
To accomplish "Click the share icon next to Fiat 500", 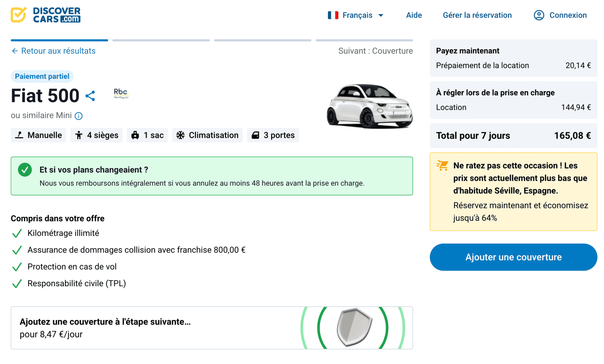I will tap(91, 96).
